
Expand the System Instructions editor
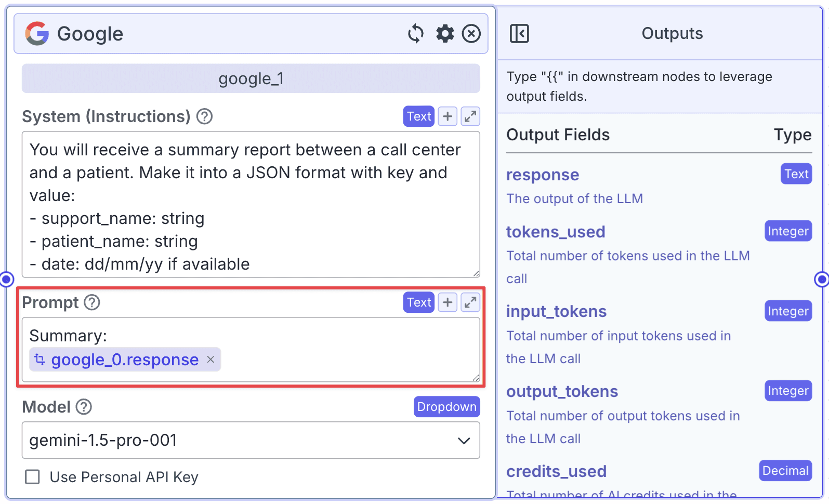tap(470, 116)
